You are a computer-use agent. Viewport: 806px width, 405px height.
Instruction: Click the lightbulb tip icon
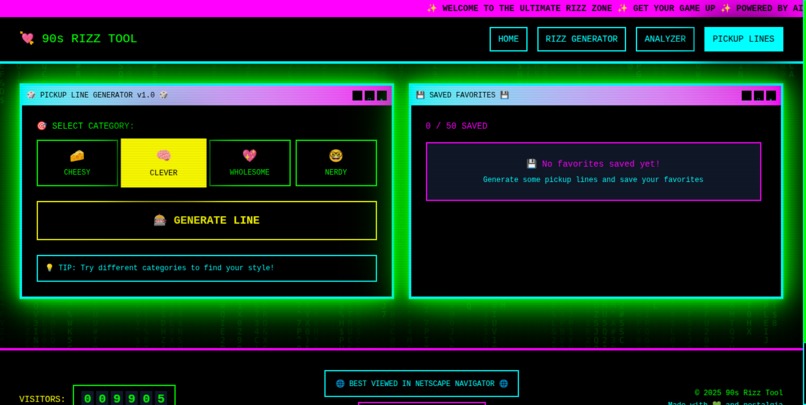point(49,268)
